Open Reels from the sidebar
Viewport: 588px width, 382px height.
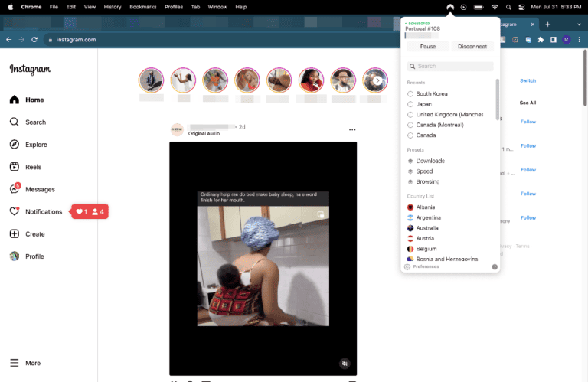coord(25,167)
